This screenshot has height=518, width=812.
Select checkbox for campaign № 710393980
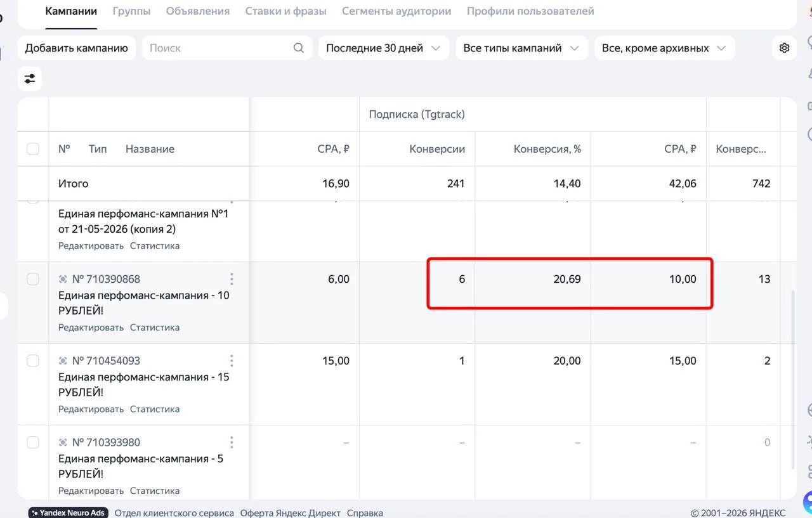33,443
